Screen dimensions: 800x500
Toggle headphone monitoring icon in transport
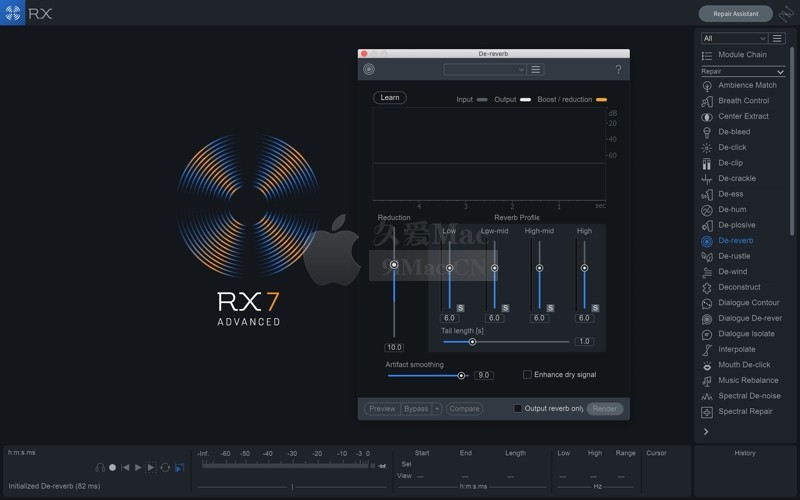pyautogui.click(x=100, y=467)
